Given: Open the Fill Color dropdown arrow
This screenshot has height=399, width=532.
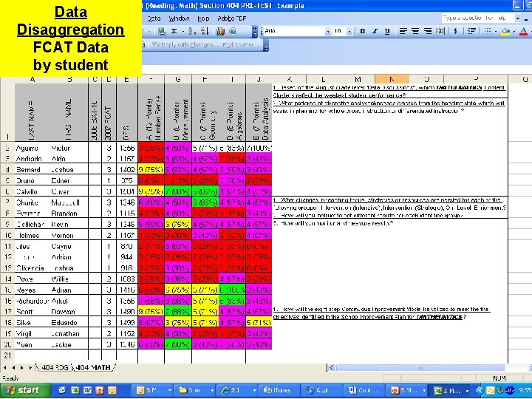Looking at the screenshot, I should pos(514,32).
